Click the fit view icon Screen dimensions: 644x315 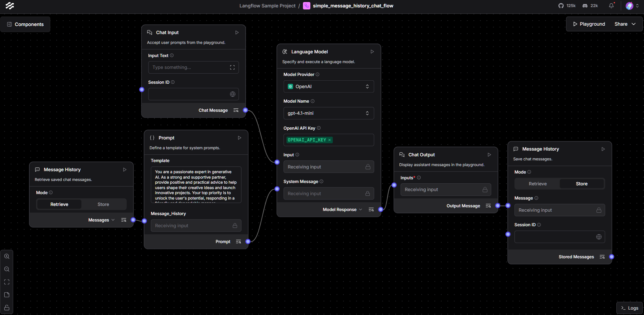(x=7, y=282)
